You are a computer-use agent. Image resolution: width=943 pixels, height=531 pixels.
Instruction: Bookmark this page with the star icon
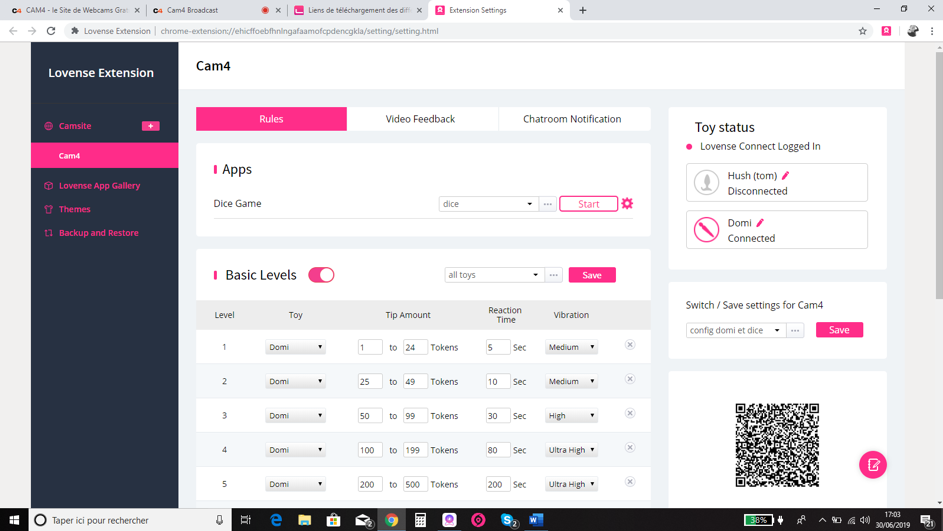(862, 31)
